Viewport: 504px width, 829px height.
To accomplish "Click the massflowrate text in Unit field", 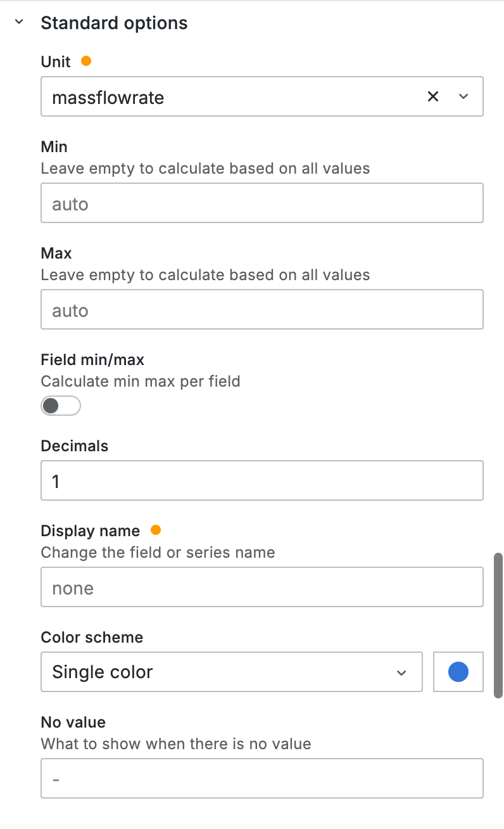I will pos(108,98).
